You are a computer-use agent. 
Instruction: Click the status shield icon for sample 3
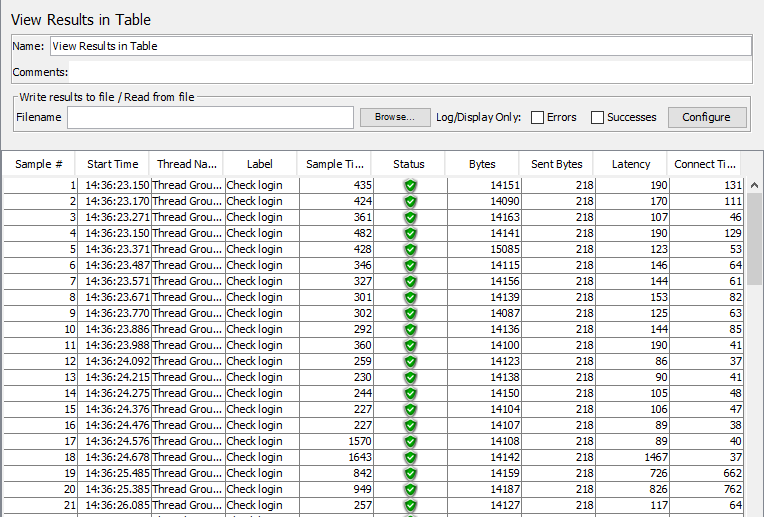click(410, 217)
